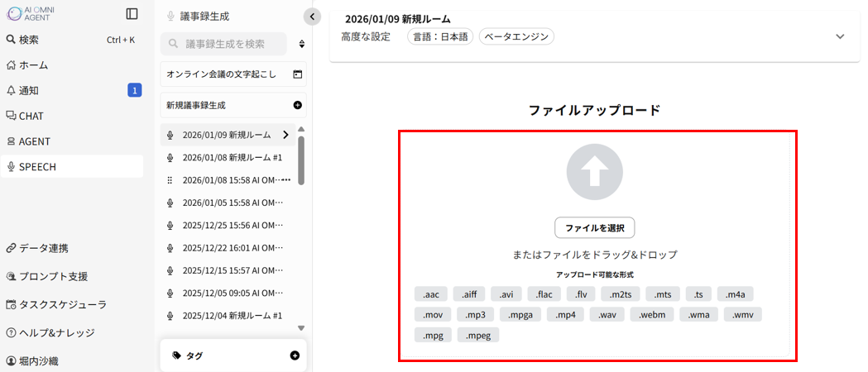The height and width of the screenshot is (372, 868).
Task: Click the microphone icon next to 議事録生成 title
Action: (170, 17)
